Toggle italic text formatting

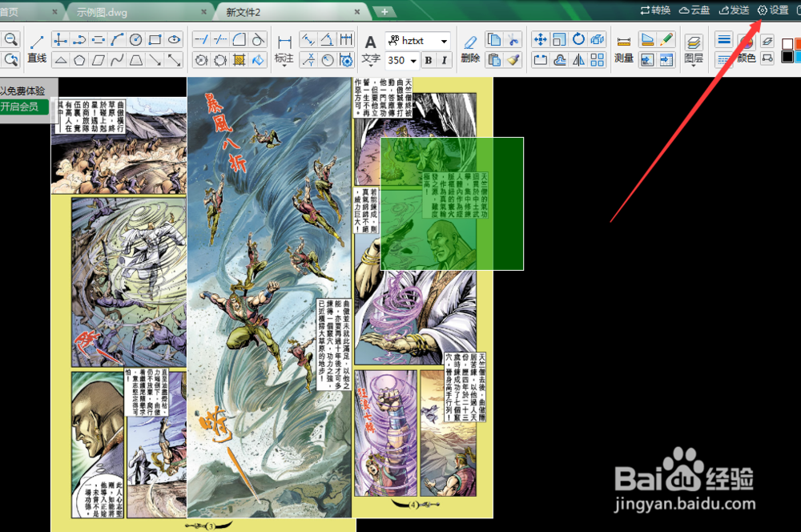[445, 60]
